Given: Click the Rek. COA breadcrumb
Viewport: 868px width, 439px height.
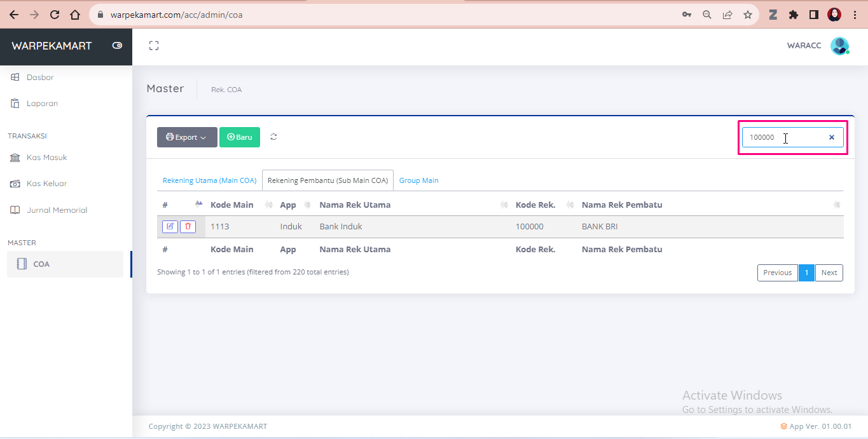Looking at the screenshot, I should (226, 90).
